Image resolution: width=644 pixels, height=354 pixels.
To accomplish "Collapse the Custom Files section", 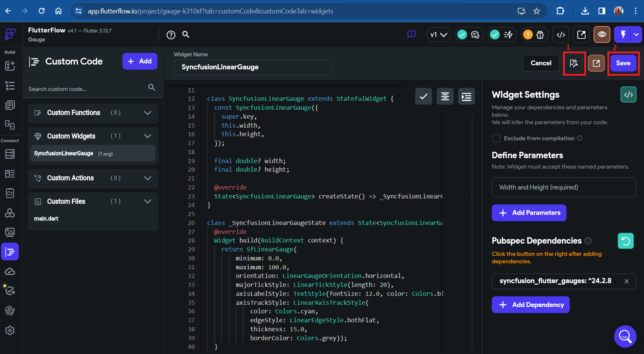I will click(148, 201).
